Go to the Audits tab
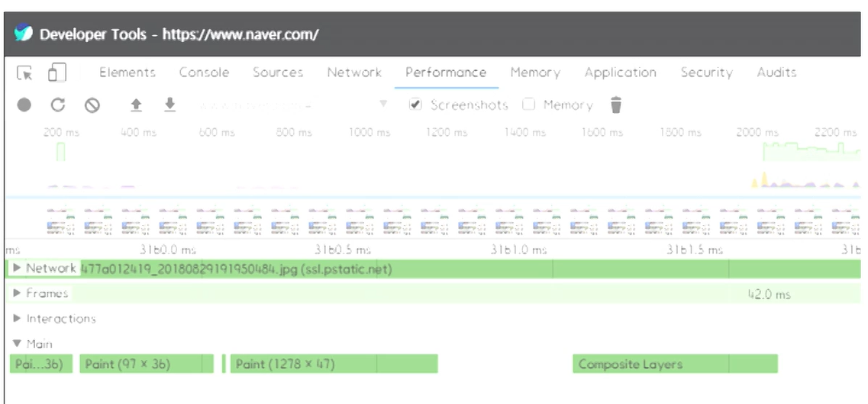 (x=776, y=73)
